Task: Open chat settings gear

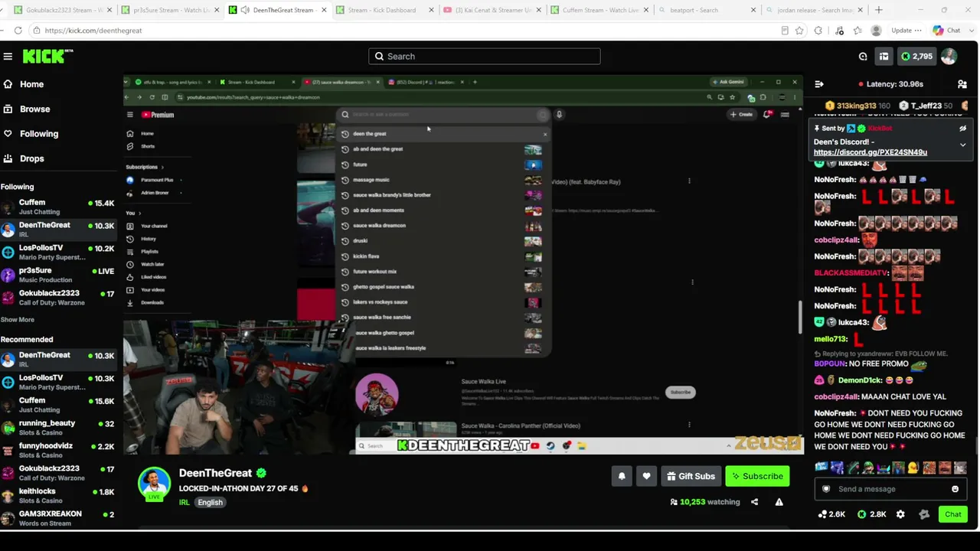Action: click(900, 514)
